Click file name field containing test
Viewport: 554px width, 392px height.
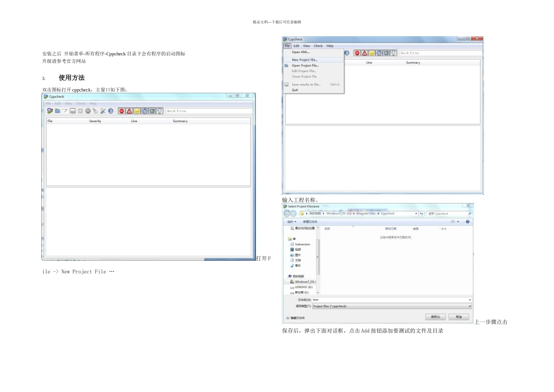(x=392, y=300)
